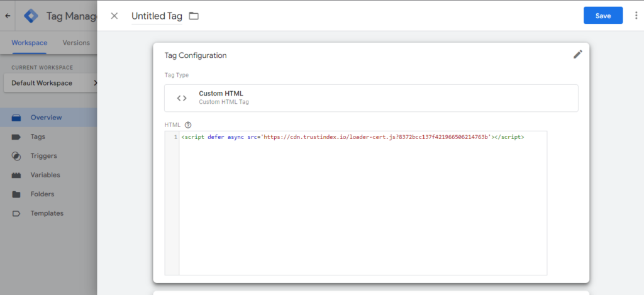Screen dimensions: 644x295
Task: Click the pencil edit icon in Tag Configuration
Action: 577,55
